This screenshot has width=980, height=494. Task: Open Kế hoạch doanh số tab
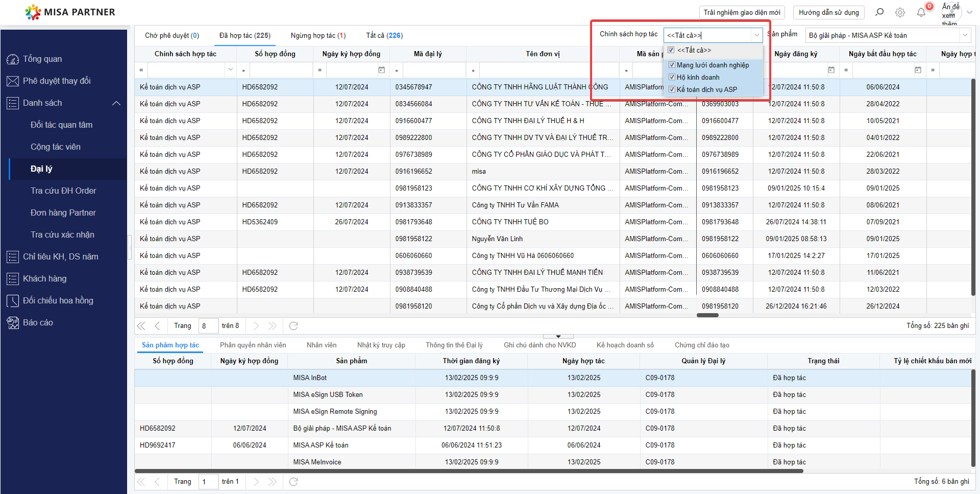[x=625, y=345]
